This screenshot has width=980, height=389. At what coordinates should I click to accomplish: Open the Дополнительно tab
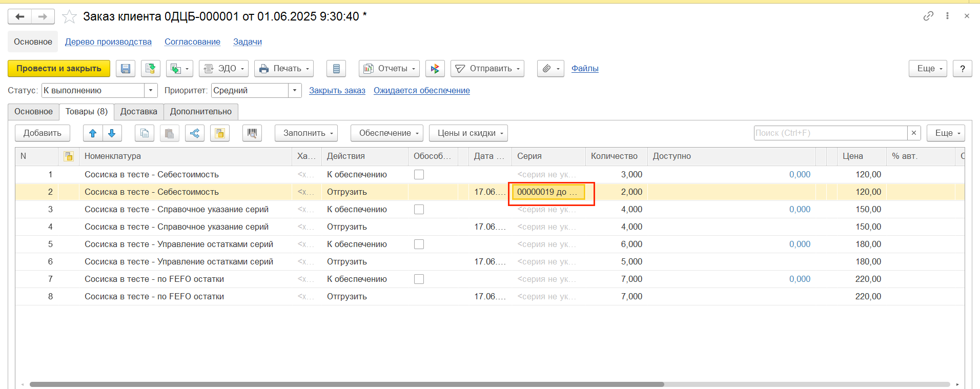coord(201,112)
